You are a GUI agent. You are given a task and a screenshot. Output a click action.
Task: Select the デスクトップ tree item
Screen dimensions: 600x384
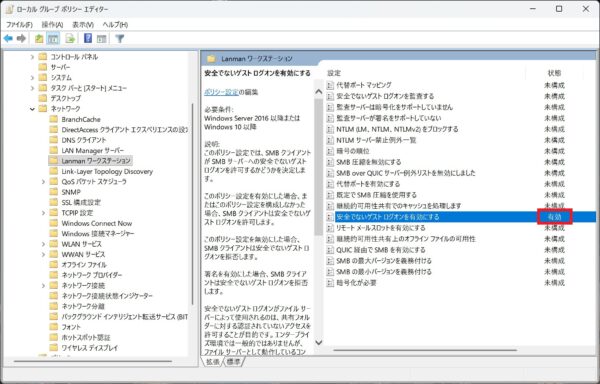pos(65,99)
